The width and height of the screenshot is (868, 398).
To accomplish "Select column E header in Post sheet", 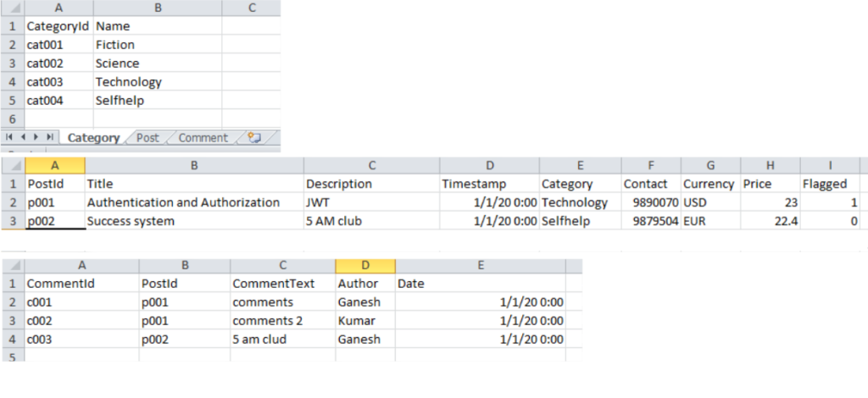I will (580, 165).
